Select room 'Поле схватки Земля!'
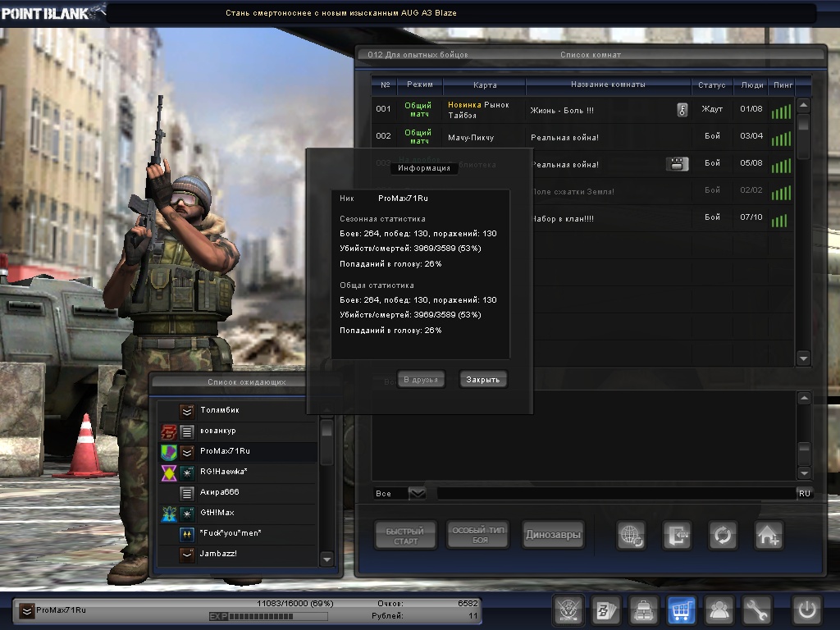 [663, 191]
